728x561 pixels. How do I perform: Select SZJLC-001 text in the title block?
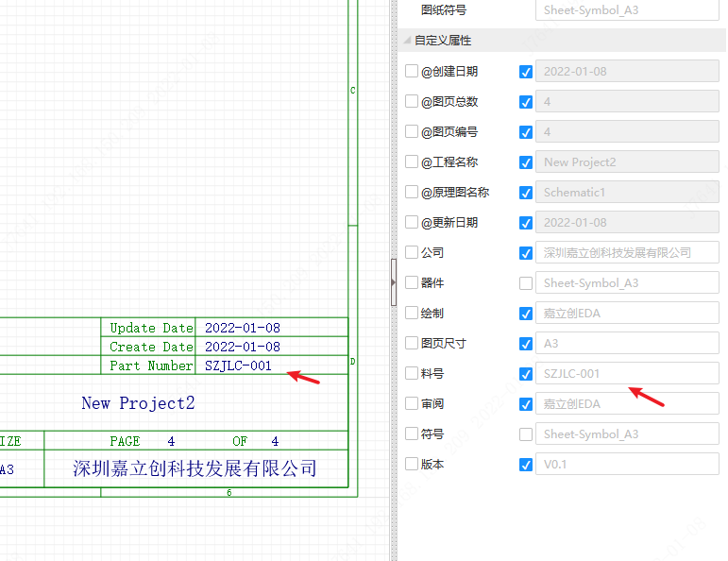coord(238,365)
